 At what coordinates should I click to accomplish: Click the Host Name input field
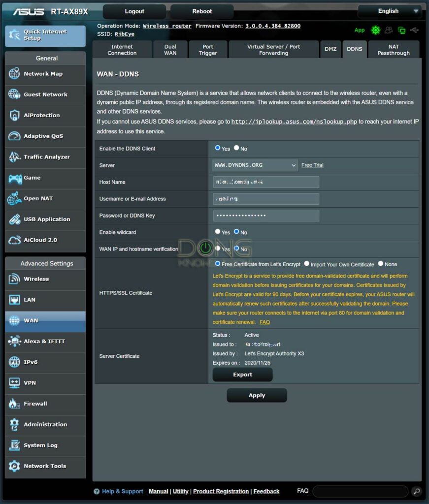pos(266,182)
